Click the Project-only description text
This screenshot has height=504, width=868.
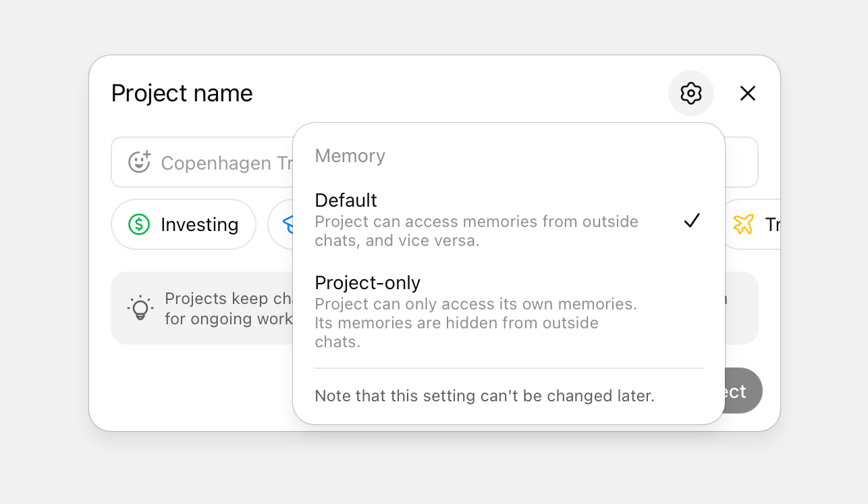click(x=475, y=323)
